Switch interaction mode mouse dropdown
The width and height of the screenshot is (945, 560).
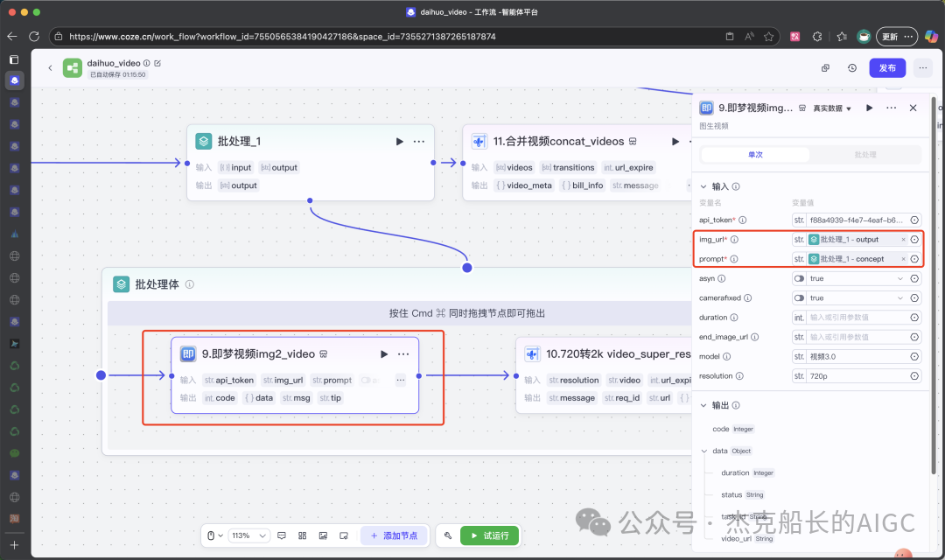[215, 535]
